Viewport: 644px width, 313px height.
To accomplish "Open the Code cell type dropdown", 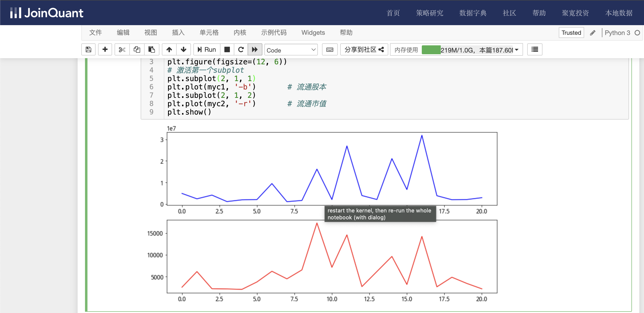I will [291, 50].
